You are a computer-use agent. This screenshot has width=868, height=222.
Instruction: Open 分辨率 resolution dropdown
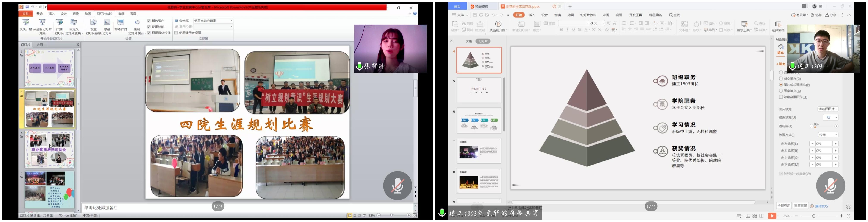click(x=213, y=21)
